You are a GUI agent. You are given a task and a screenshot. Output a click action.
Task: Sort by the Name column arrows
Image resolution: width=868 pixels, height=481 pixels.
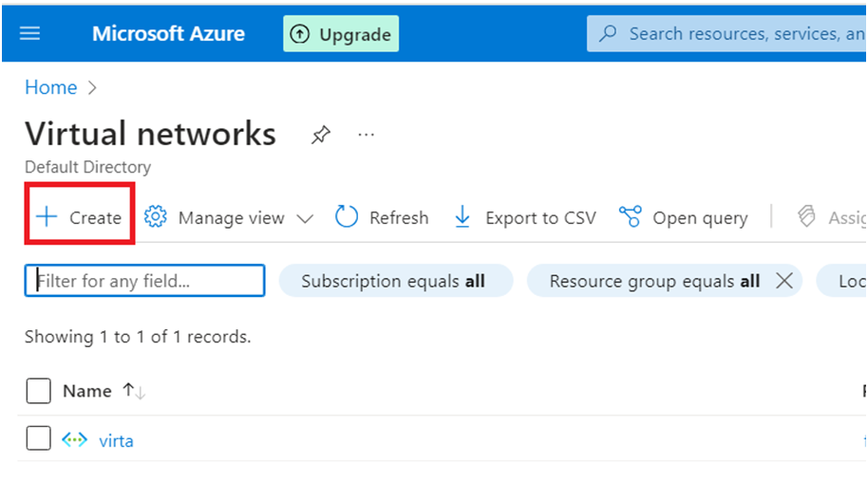[134, 391]
